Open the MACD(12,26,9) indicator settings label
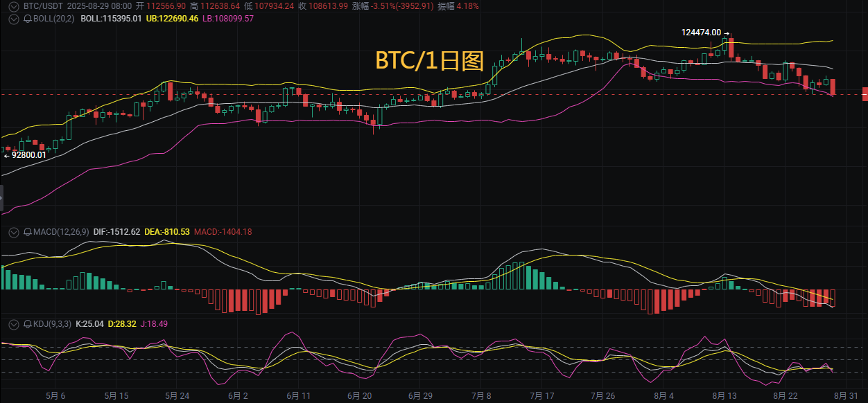Screen dimensions: 868x403 60,232
